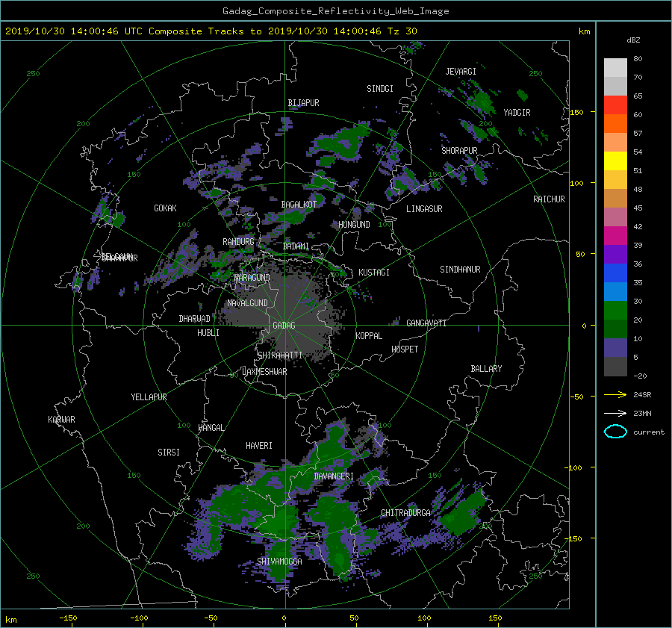
Task: Click the dark gray 5 dBZ legend swatch
Action: (615, 367)
